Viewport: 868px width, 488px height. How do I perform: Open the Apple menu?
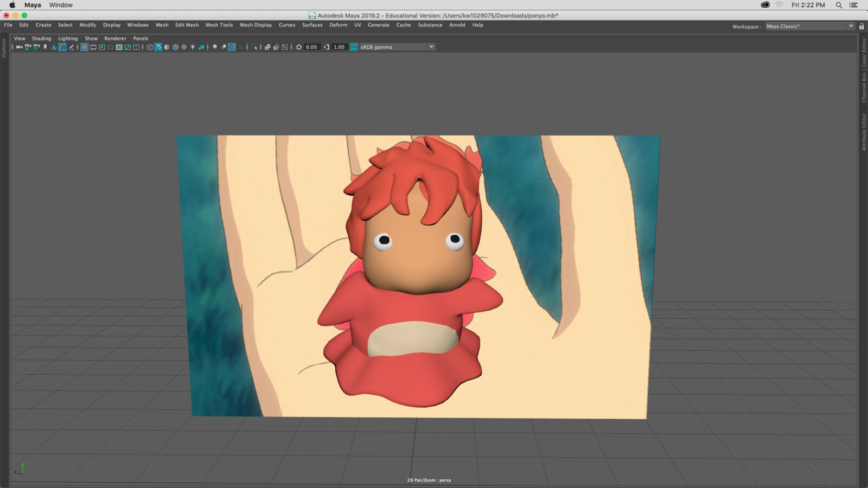(12, 5)
